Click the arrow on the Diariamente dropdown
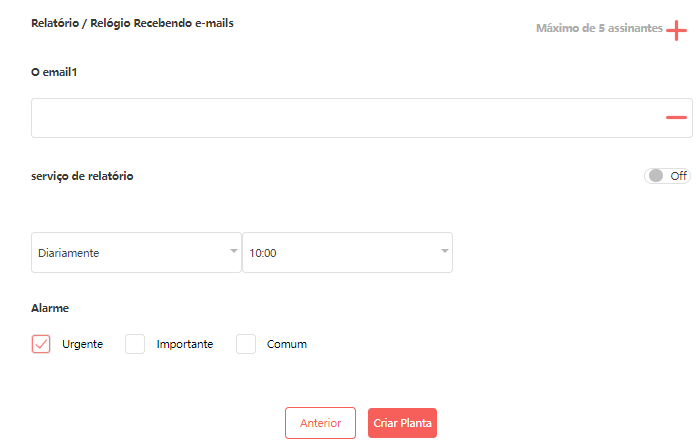Screen dimensions: 698x447 coord(234,251)
